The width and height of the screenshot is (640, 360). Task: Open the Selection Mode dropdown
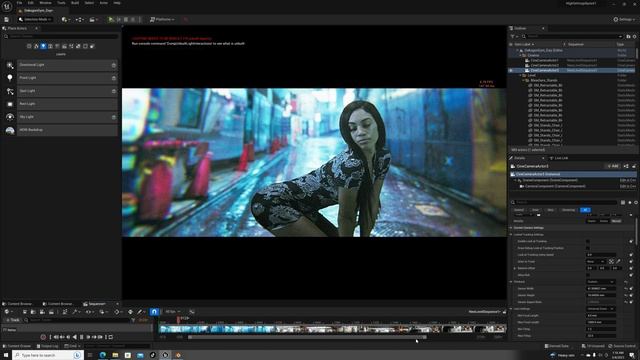click(36, 19)
